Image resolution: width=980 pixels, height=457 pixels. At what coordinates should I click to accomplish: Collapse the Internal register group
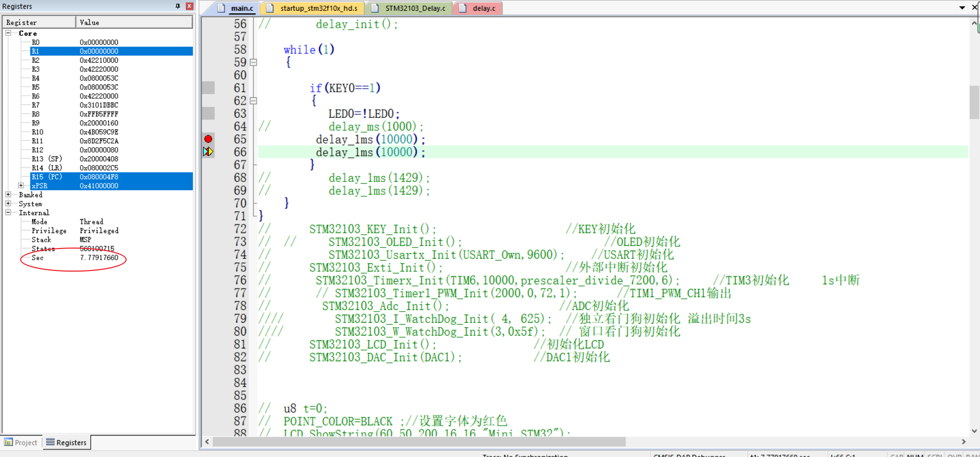tap(8, 213)
